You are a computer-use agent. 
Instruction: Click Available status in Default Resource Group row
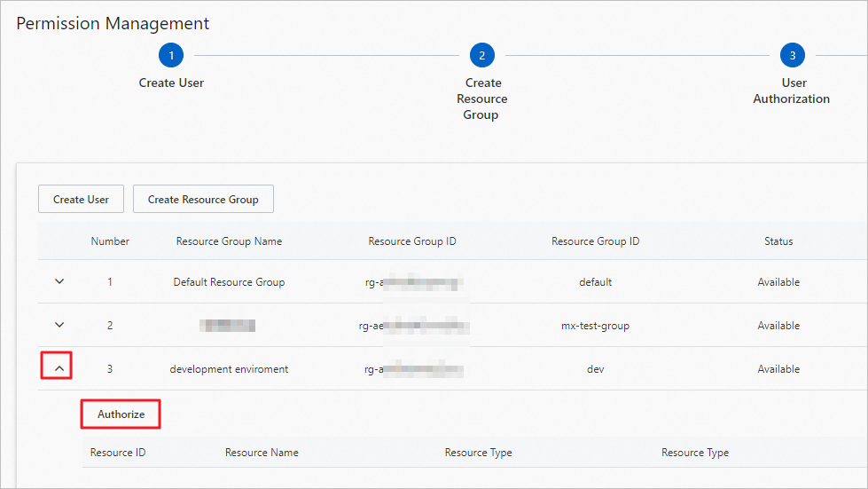pyautogui.click(x=778, y=282)
